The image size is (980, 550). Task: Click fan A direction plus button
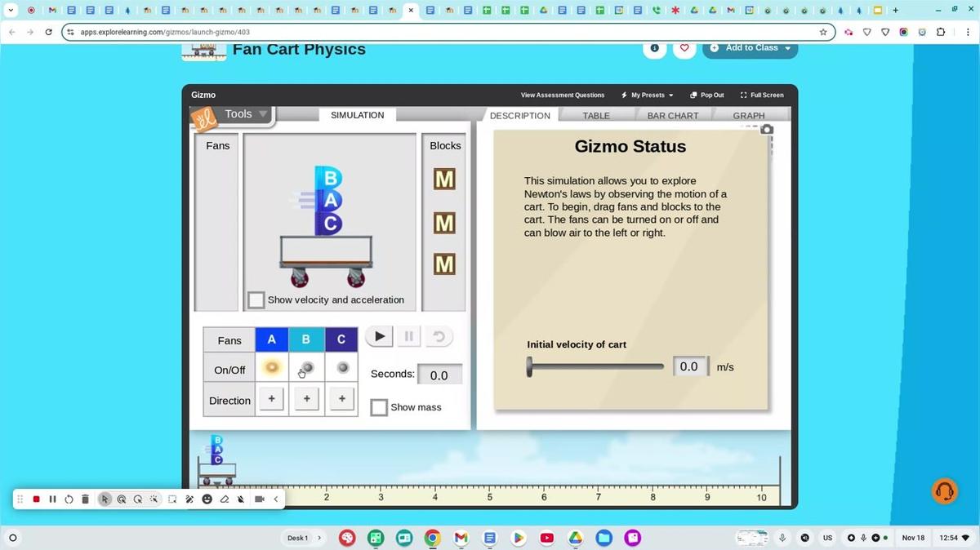pyautogui.click(x=272, y=399)
